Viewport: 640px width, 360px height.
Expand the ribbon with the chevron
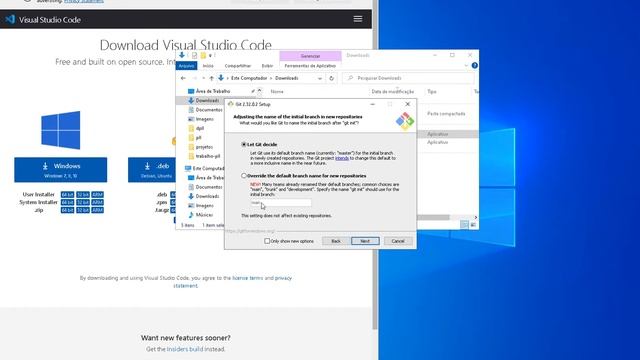(x=466, y=65)
